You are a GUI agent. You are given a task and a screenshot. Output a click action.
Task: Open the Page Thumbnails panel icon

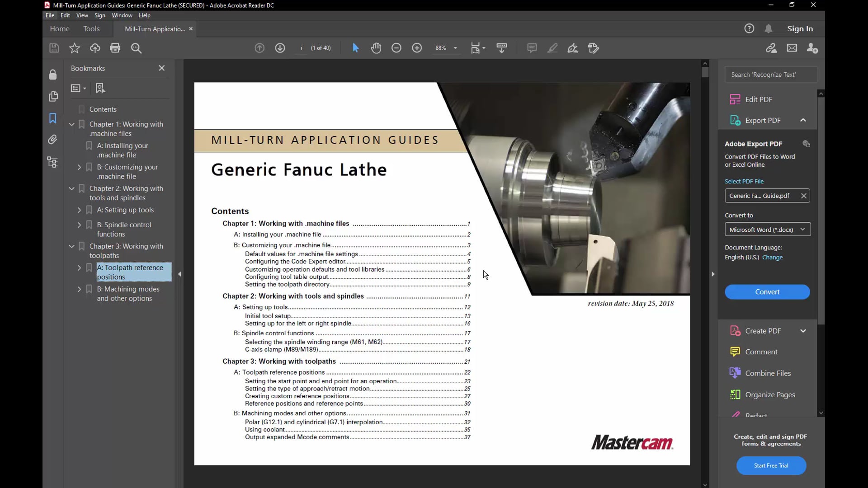(53, 96)
